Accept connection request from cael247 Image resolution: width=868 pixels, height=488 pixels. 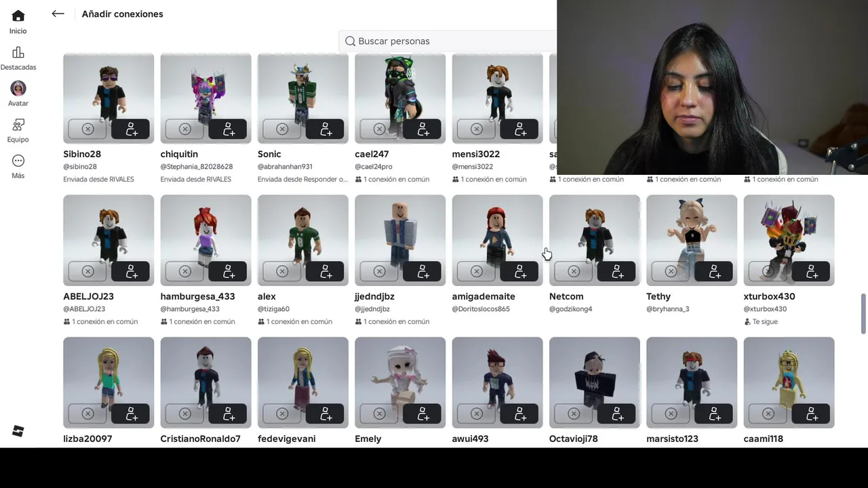(x=422, y=129)
